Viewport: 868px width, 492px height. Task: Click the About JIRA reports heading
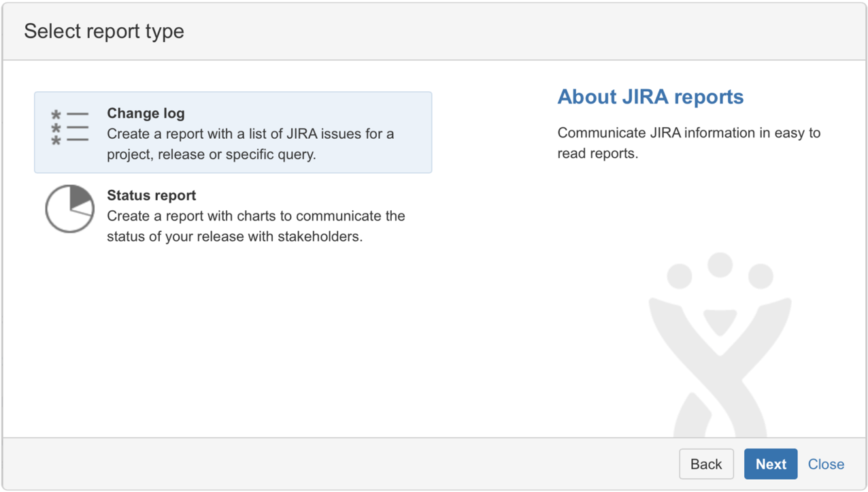pyautogui.click(x=650, y=97)
